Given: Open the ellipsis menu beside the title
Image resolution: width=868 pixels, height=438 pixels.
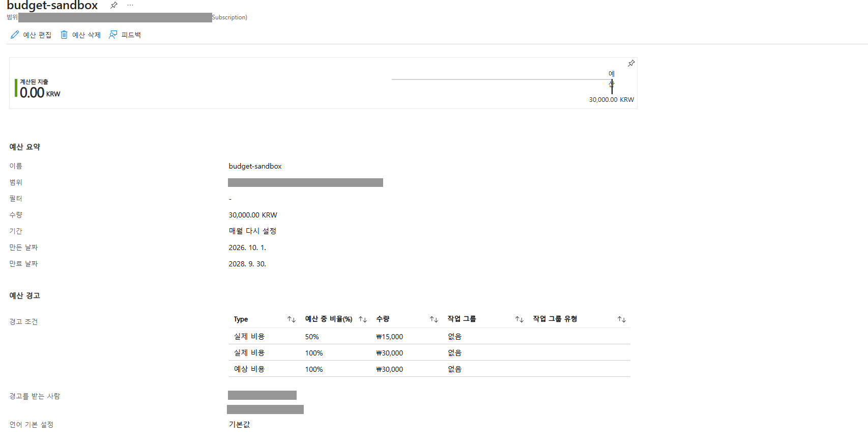Looking at the screenshot, I should (130, 5).
